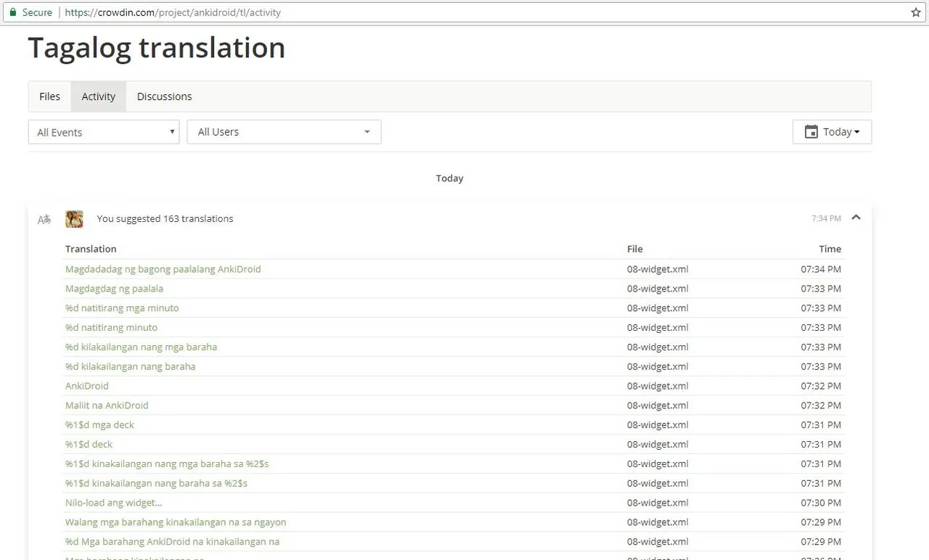Screen dimensions: 929x560
Task: Open the 'AnkiDroid' translation link
Action: (87, 386)
